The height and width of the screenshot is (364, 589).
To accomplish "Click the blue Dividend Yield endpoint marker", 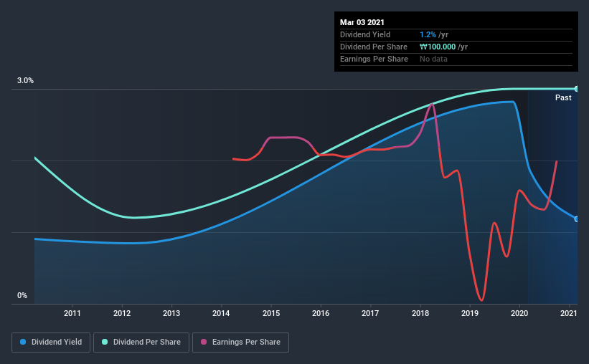I will 576,219.
